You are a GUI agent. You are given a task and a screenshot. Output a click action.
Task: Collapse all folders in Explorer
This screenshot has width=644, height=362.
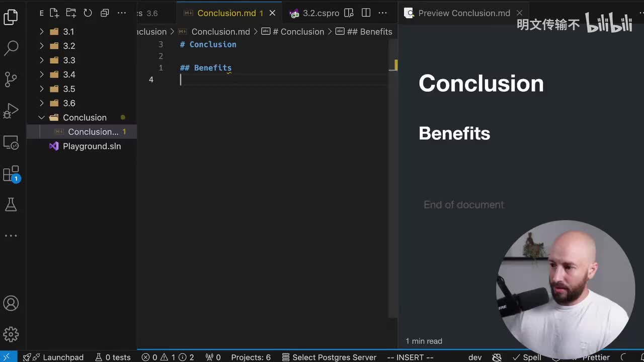(105, 13)
